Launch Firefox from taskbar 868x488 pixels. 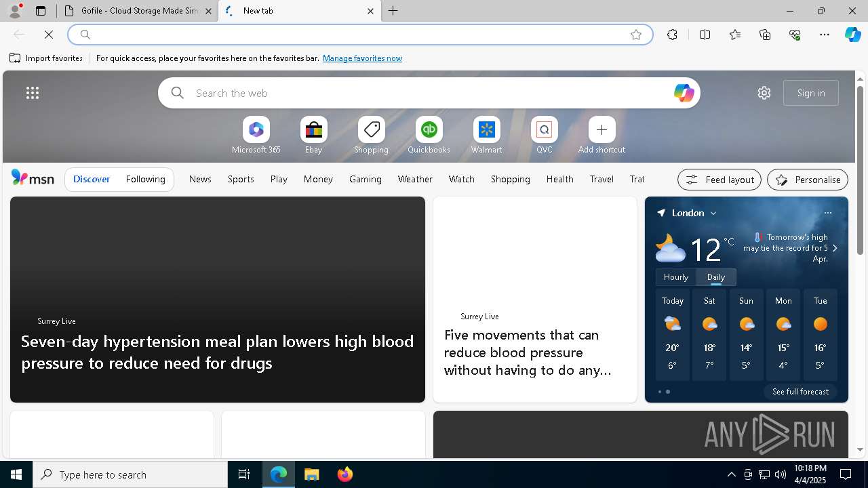point(345,474)
